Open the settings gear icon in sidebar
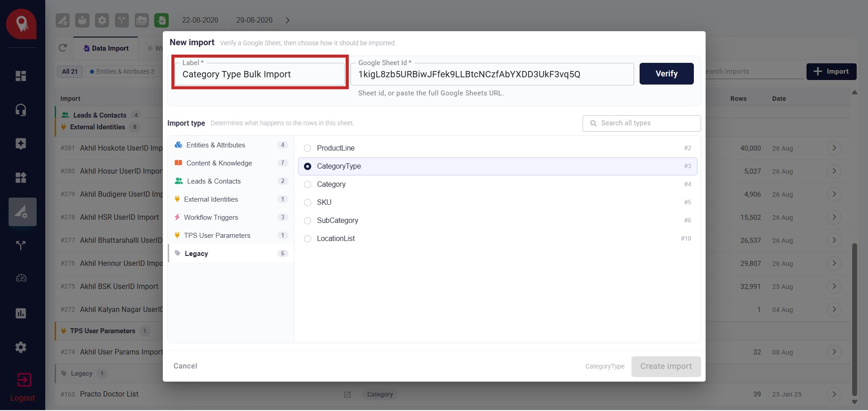Image resolution: width=868 pixels, height=411 pixels. point(21,347)
